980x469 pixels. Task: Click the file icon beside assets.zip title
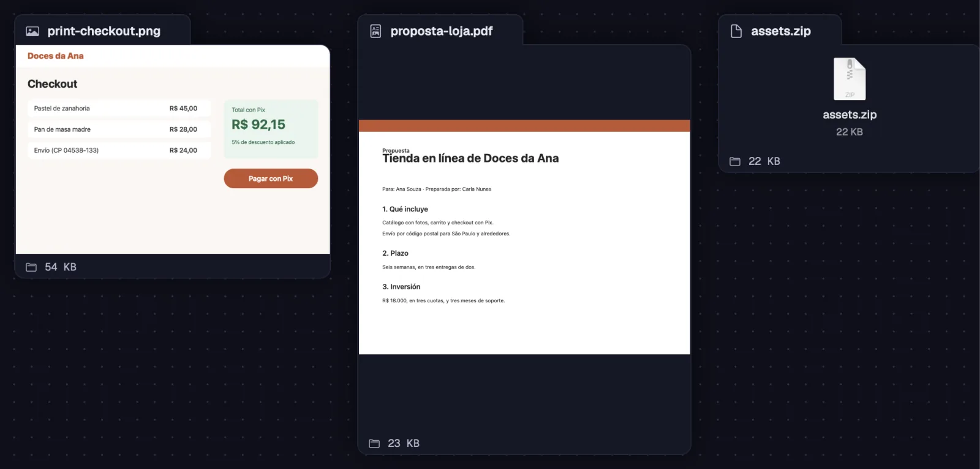736,31
